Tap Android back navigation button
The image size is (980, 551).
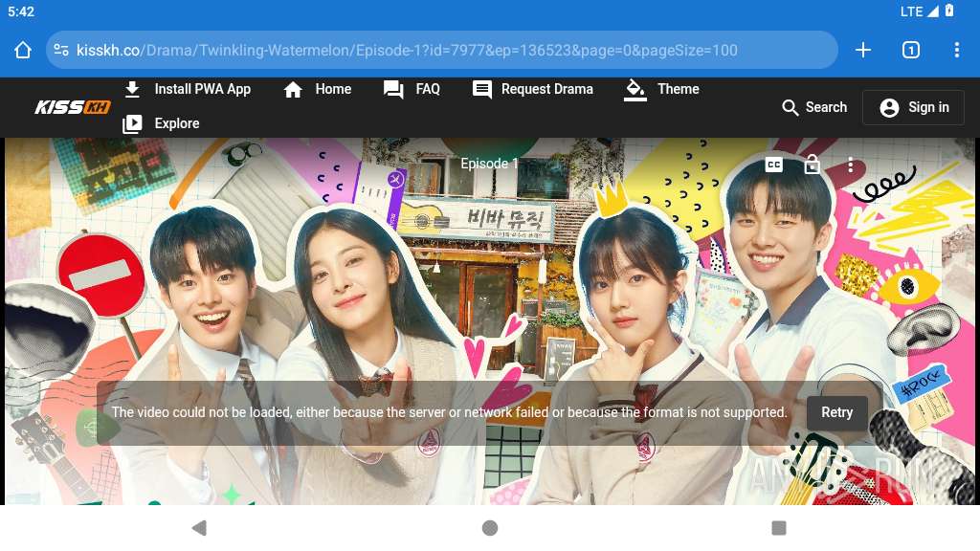point(199,528)
